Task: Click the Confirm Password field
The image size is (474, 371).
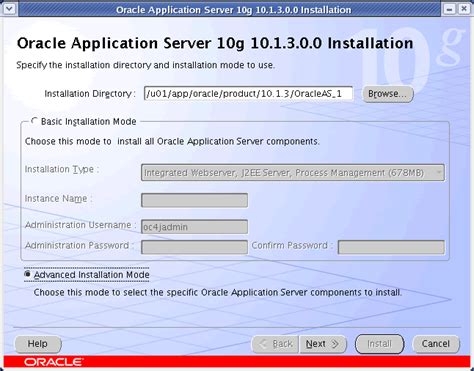Action: pos(391,247)
